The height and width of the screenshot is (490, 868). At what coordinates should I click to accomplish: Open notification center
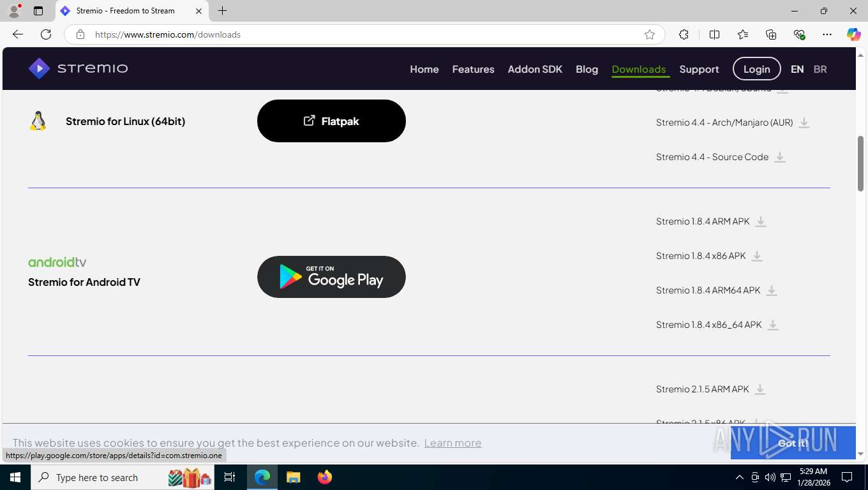847,477
